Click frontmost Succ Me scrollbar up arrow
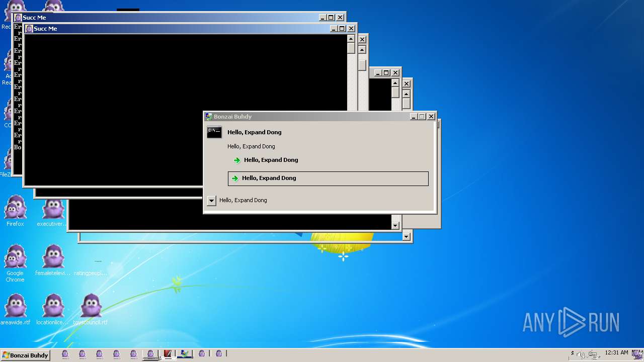This screenshot has height=362, width=644. 351,39
